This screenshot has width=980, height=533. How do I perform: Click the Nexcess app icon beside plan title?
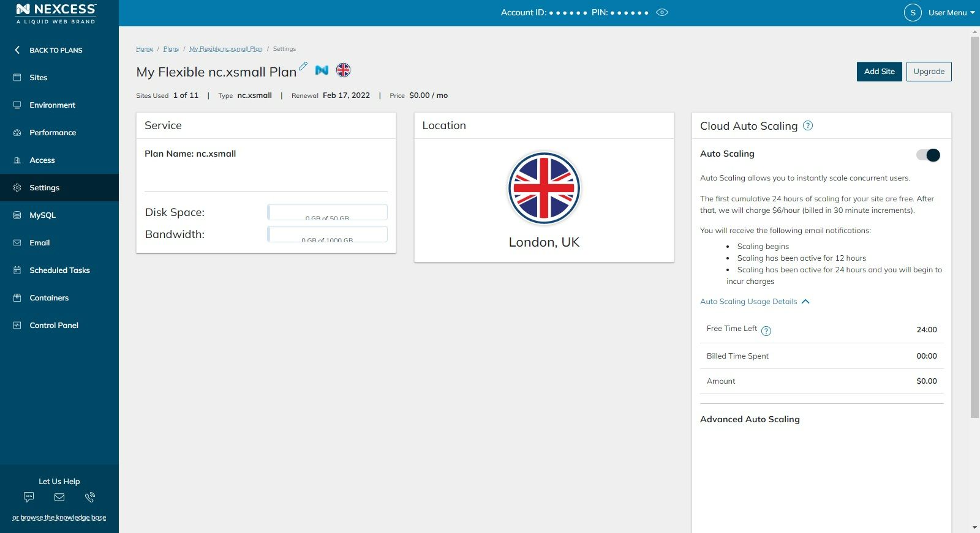click(322, 70)
